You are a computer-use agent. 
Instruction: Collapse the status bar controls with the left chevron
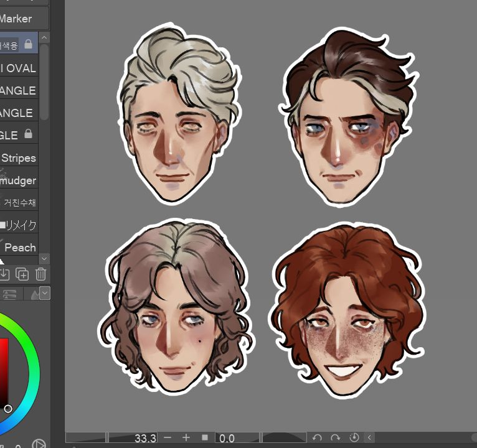(369, 437)
